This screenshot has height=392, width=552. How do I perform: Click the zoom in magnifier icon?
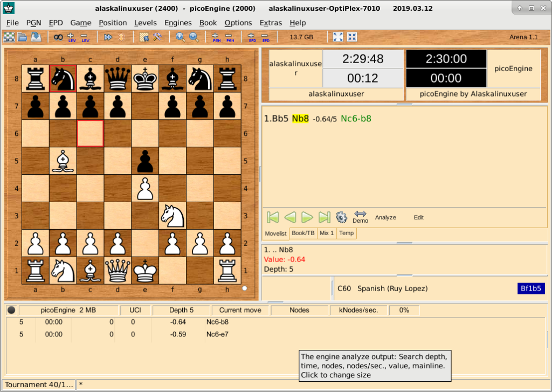point(181,37)
